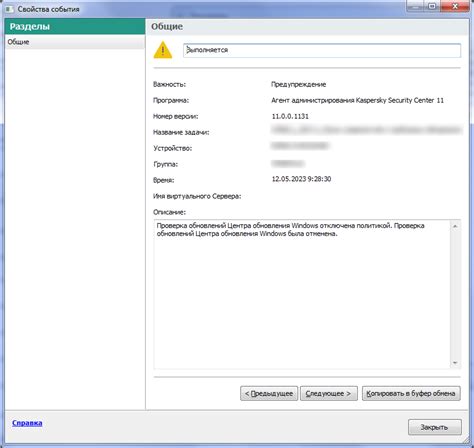Minimize the event properties window
Image resolution: width=474 pixels, height=448 pixels.
coord(415,6)
